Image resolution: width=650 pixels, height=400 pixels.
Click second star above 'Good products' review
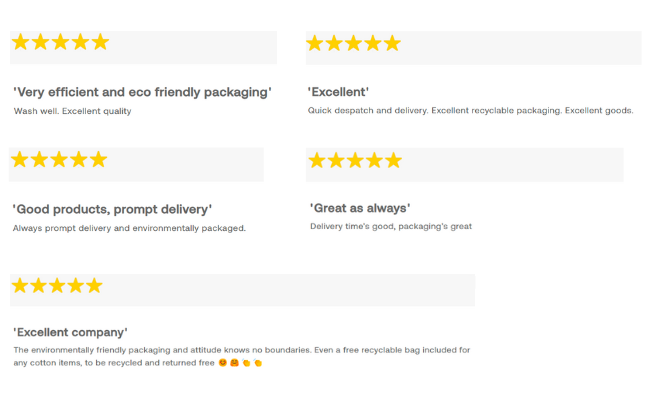[x=39, y=160]
